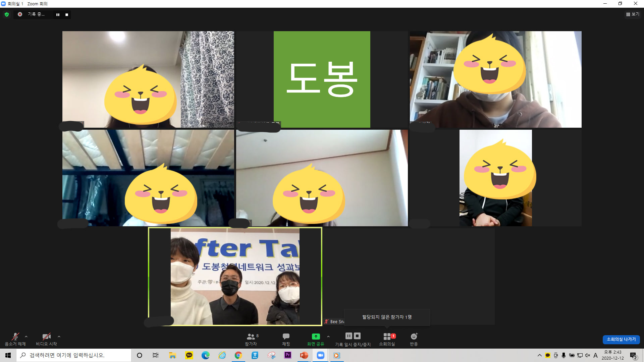Open Task View on the taskbar
Screen dimensions: 644x362
[x=156, y=355]
